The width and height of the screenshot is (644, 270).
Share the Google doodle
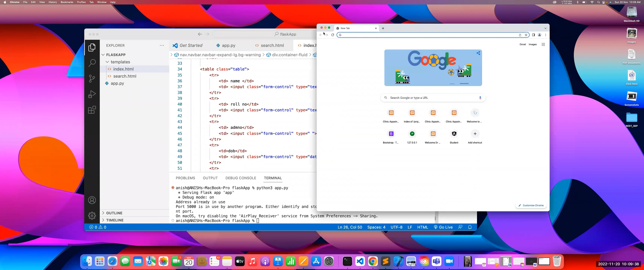pyautogui.click(x=478, y=53)
